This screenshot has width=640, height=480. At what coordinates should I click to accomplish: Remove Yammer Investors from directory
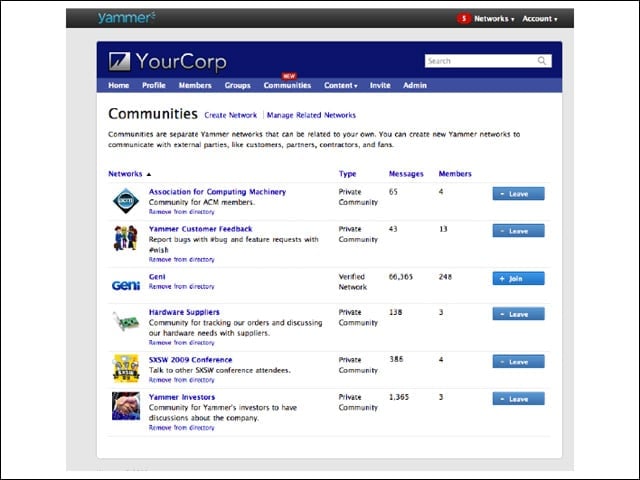click(x=182, y=428)
